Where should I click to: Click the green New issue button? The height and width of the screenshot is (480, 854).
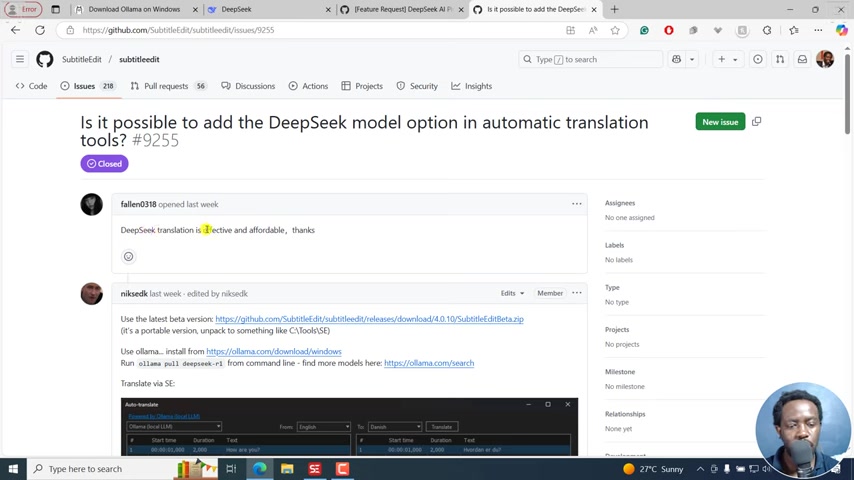[x=720, y=121]
